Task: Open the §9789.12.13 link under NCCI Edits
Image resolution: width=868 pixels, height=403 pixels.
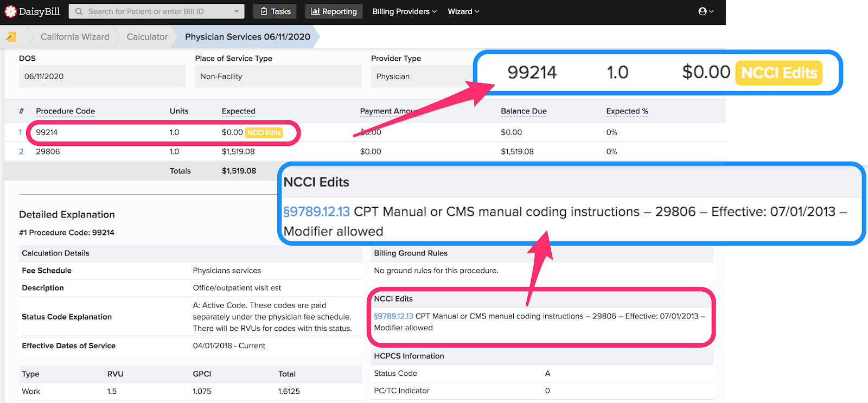Action: pyautogui.click(x=393, y=316)
